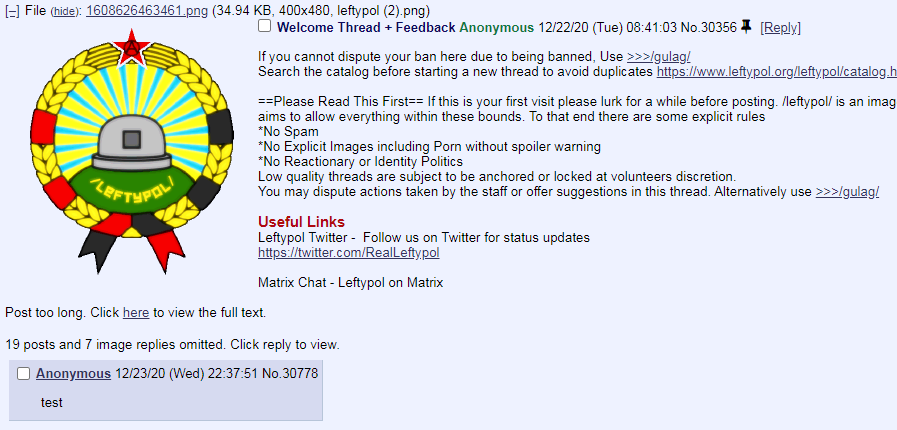Open the thread's [Reply] link
Screen dimensions: 897x430
[x=780, y=27]
